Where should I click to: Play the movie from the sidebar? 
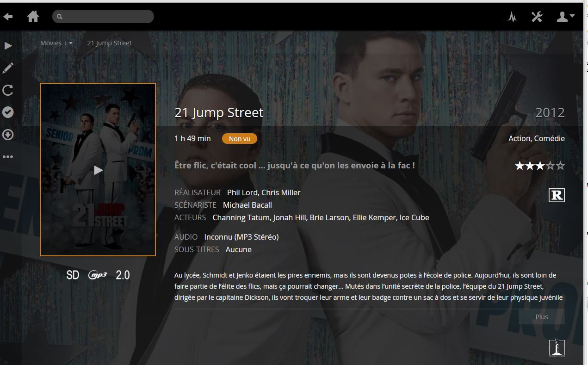click(8, 46)
